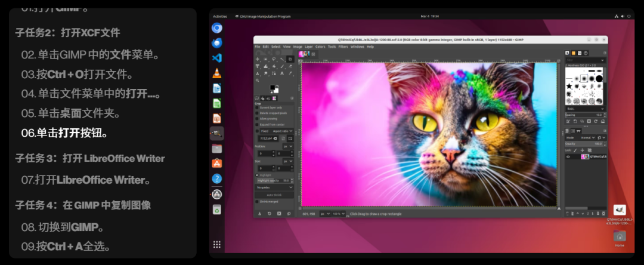
Task: Open the File menu
Action: (257, 47)
